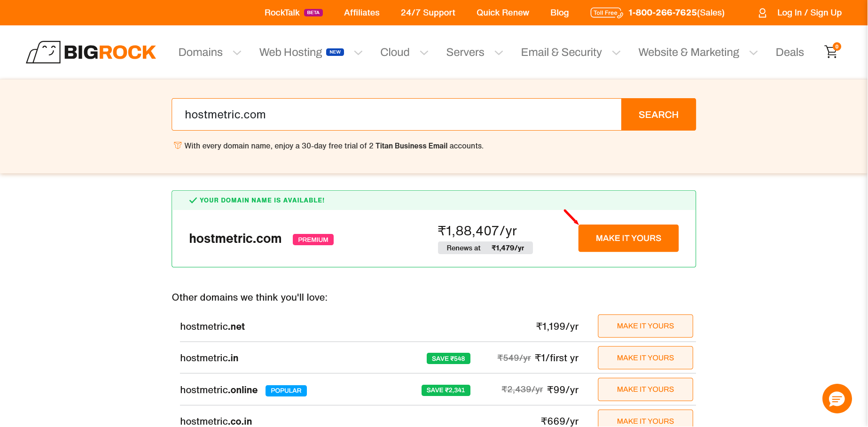The width and height of the screenshot is (868, 427).
Task: Open the Cloud menu
Action: (395, 52)
